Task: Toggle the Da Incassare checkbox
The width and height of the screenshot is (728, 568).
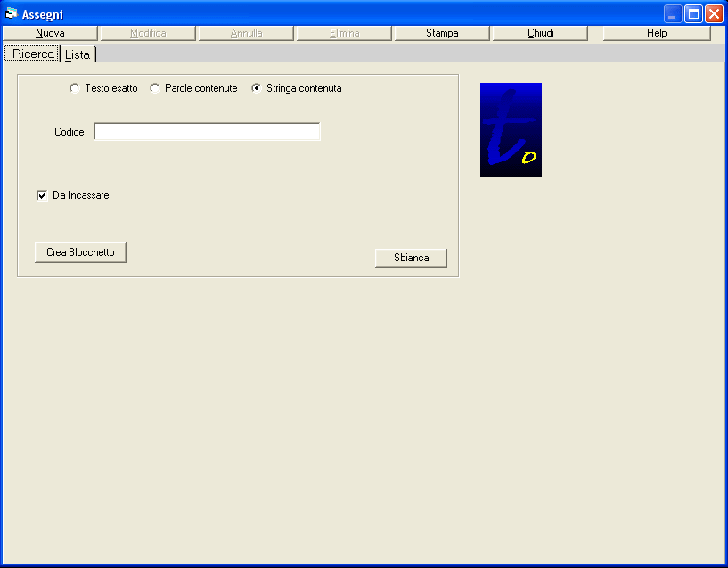Action: [42, 195]
